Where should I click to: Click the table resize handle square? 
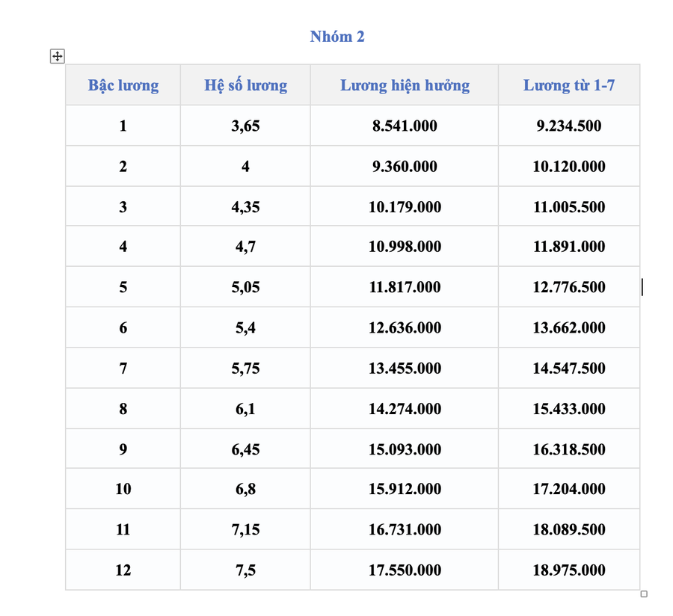[644, 594]
